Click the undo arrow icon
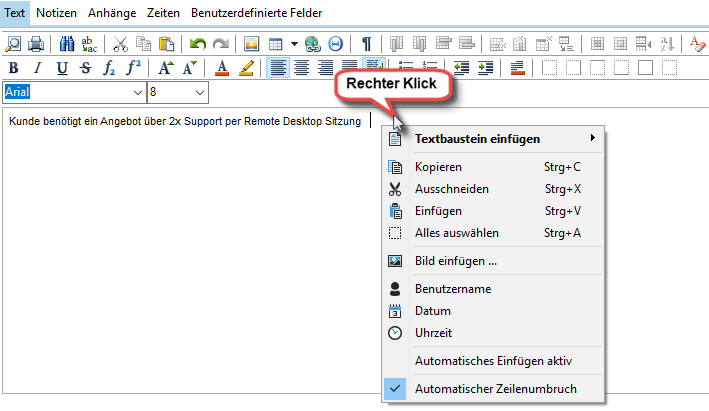The width and height of the screenshot is (709, 411). [198, 44]
